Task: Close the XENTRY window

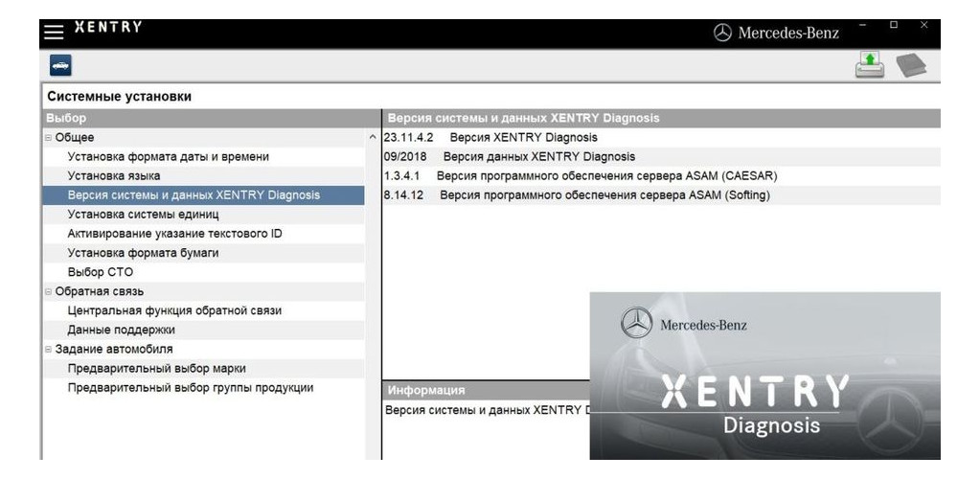Action: point(924,25)
